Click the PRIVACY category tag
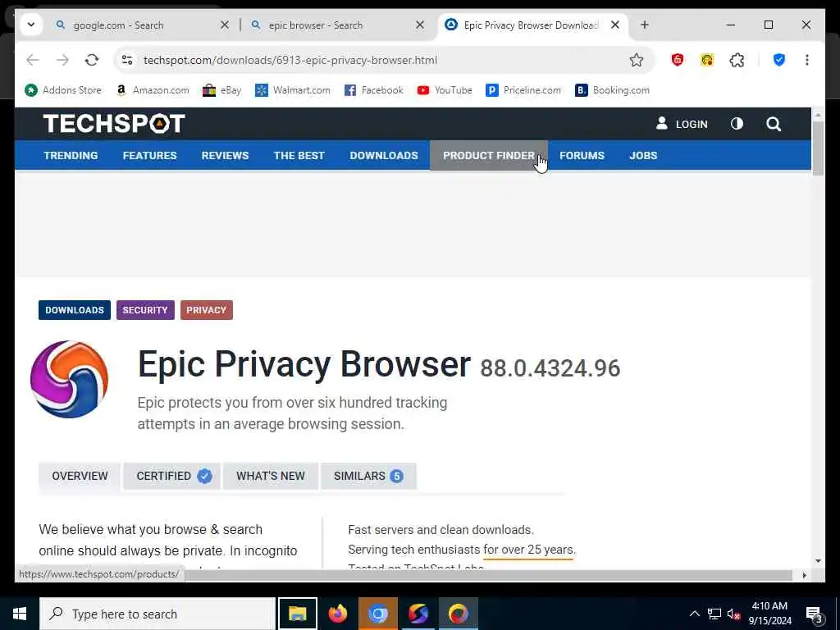 pos(206,310)
